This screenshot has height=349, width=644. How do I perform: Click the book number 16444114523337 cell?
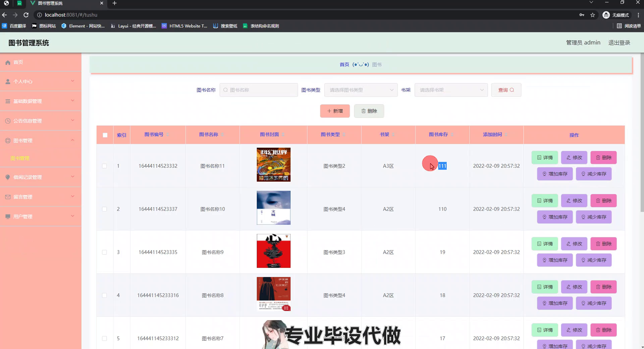coord(158,209)
